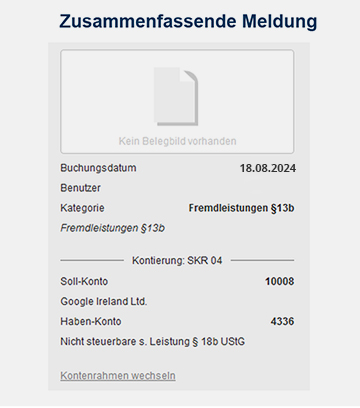Image resolution: width=360 pixels, height=408 pixels.
Task: Select the Haben-Konto number 4336
Action: click(x=282, y=321)
